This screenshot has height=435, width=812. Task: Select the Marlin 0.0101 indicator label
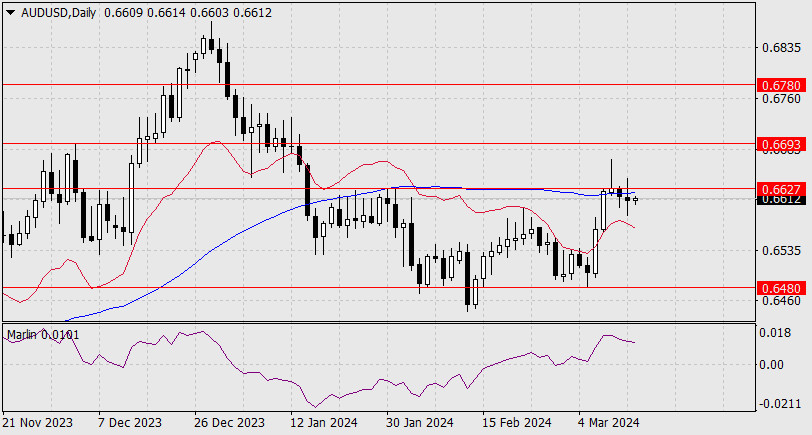click(43, 335)
